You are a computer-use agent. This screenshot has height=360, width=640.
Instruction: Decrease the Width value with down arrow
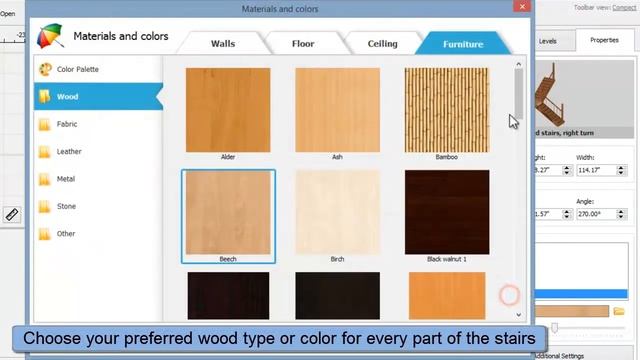tap(621, 173)
